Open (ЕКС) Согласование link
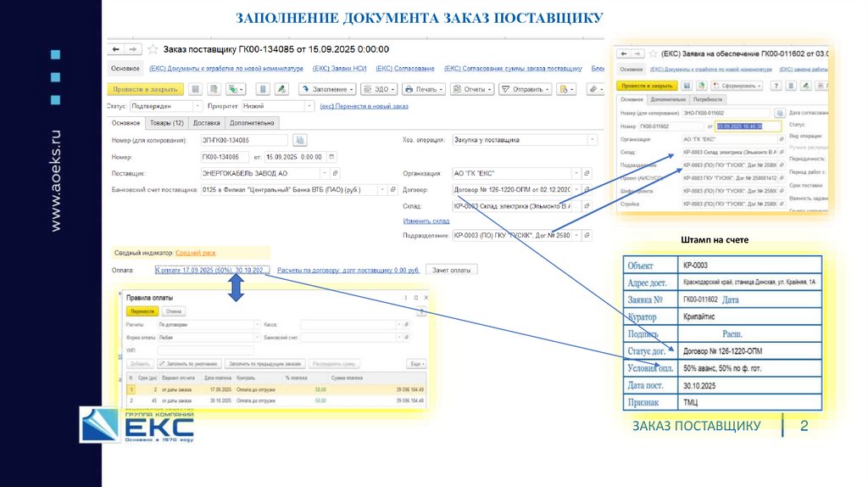This screenshot has height=487, width=868. click(405, 69)
